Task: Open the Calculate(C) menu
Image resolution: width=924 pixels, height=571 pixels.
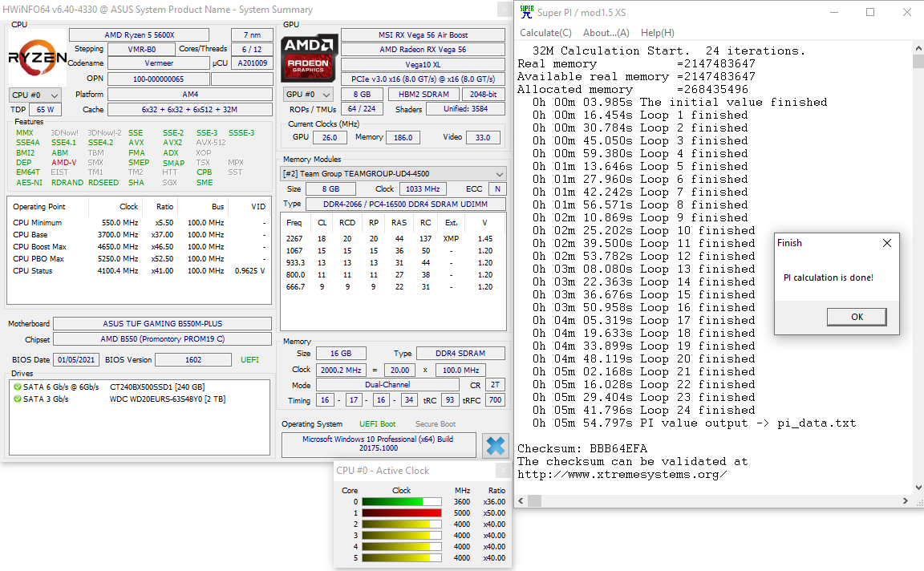Action: point(545,33)
